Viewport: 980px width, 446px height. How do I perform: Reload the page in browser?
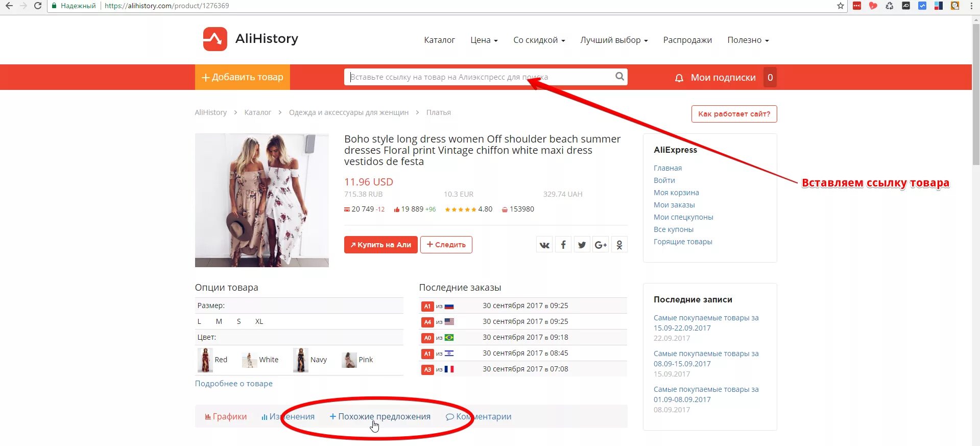38,6
